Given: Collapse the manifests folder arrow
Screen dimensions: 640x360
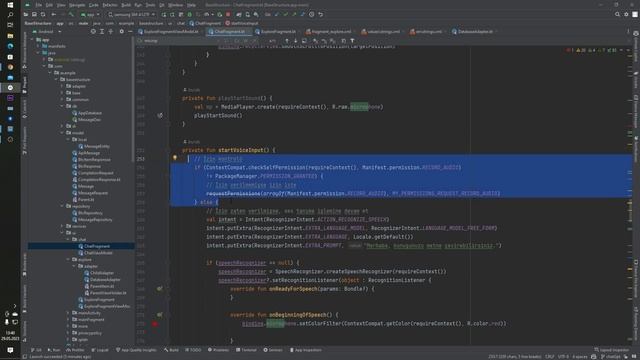Looking at the screenshot, I should point(38,46).
